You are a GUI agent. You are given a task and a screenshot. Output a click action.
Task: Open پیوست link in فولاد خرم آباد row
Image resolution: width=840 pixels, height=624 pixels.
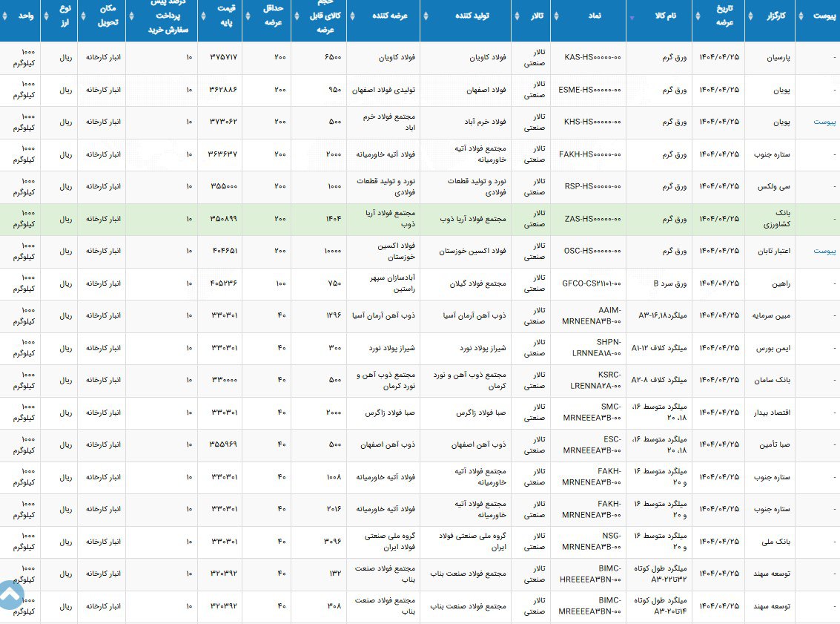[x=825, y=122]
